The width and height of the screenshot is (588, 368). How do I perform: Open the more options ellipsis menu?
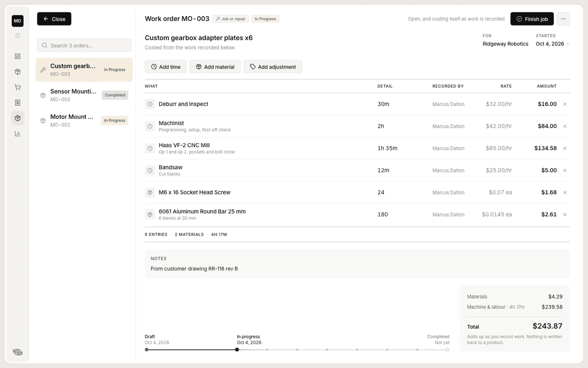click(x=563, y=19)
